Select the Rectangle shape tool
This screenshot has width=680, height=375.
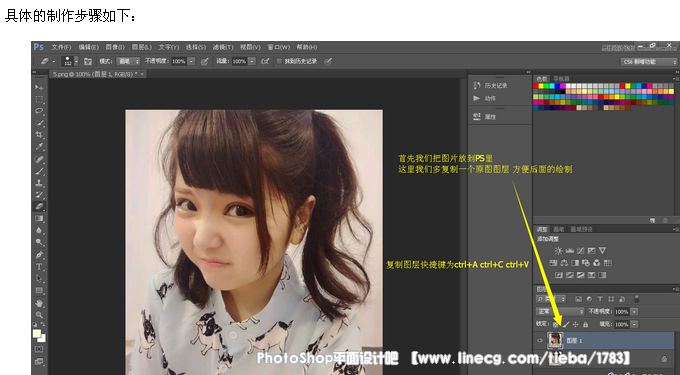pos(39,290)
